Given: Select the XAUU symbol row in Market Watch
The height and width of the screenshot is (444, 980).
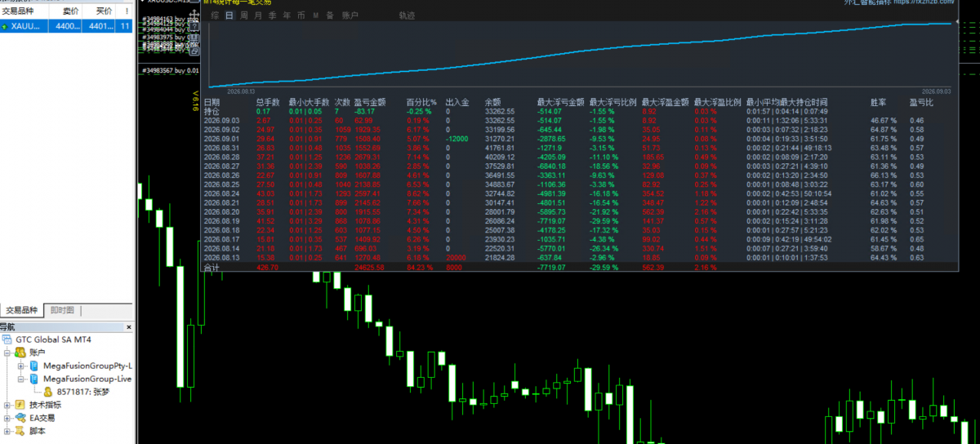Looking at the screenshot, I should coord(66,26).
